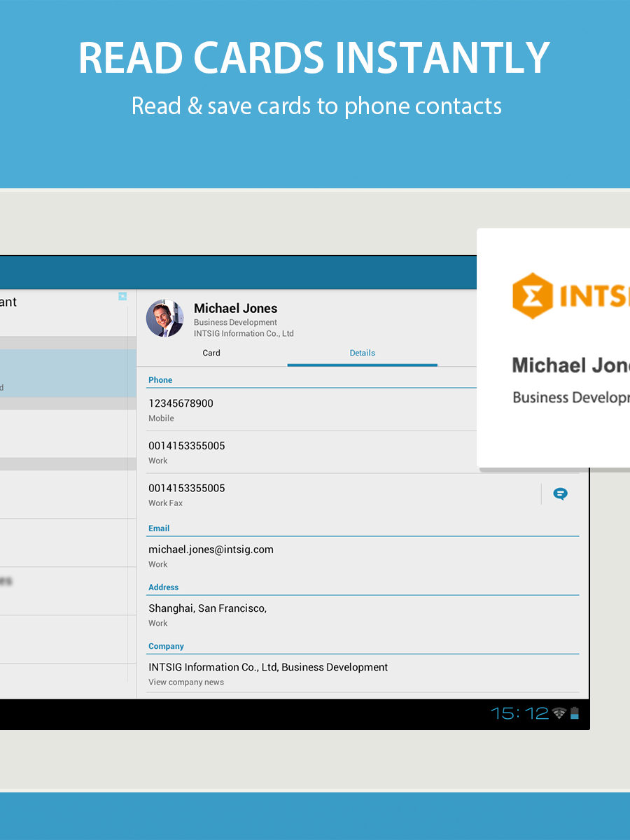Click the small blue icon in the left panel corner
Viewport: 630px width, 840px height.
(x=122, y=297)
